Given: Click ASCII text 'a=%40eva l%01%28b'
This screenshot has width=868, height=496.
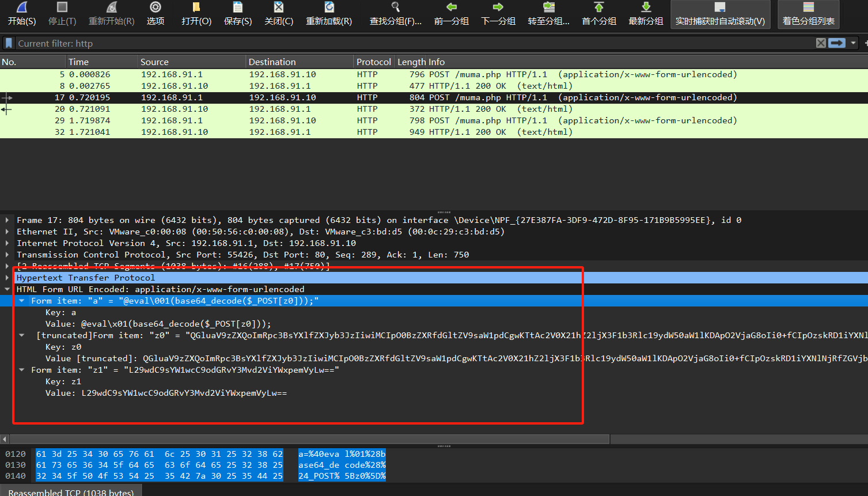Looking at the screenshot, I should (342, 454).
